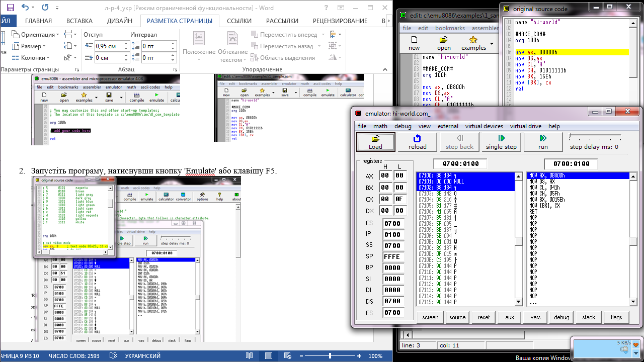Open the ДИЗАЙН ribbon tab
This screenshot has height=362, width=644.
[119, 21]
